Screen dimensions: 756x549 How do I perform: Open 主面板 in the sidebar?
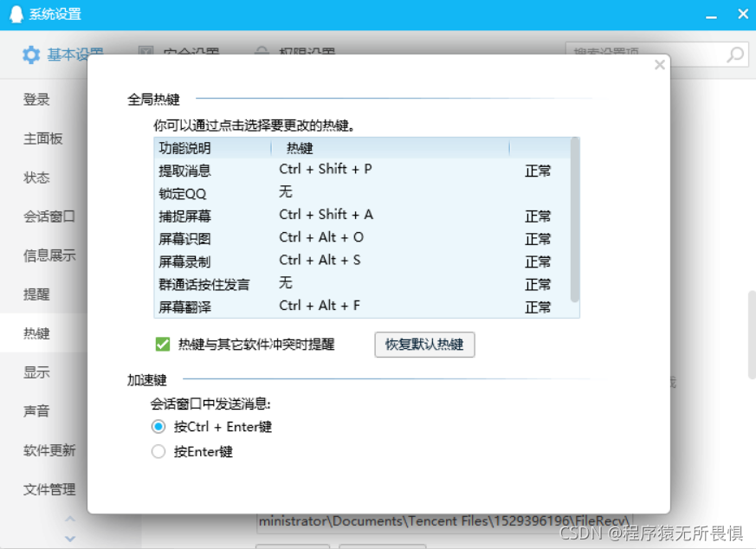[43, 139]
